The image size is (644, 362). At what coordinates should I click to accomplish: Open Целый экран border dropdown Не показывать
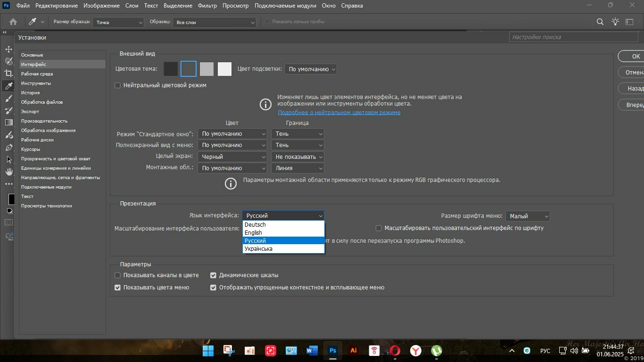tap(298, 156)
